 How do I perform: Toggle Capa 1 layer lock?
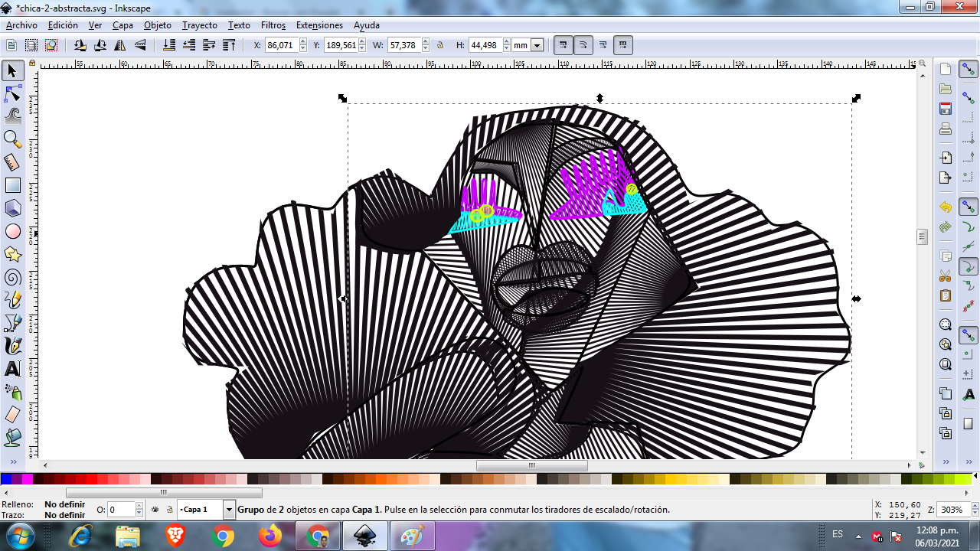(169, 509)
